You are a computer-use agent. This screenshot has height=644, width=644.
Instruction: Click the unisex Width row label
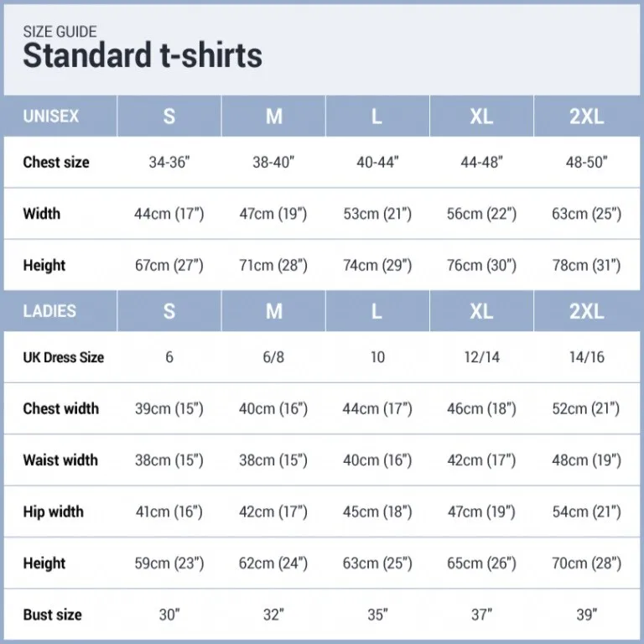coord(42,214)
